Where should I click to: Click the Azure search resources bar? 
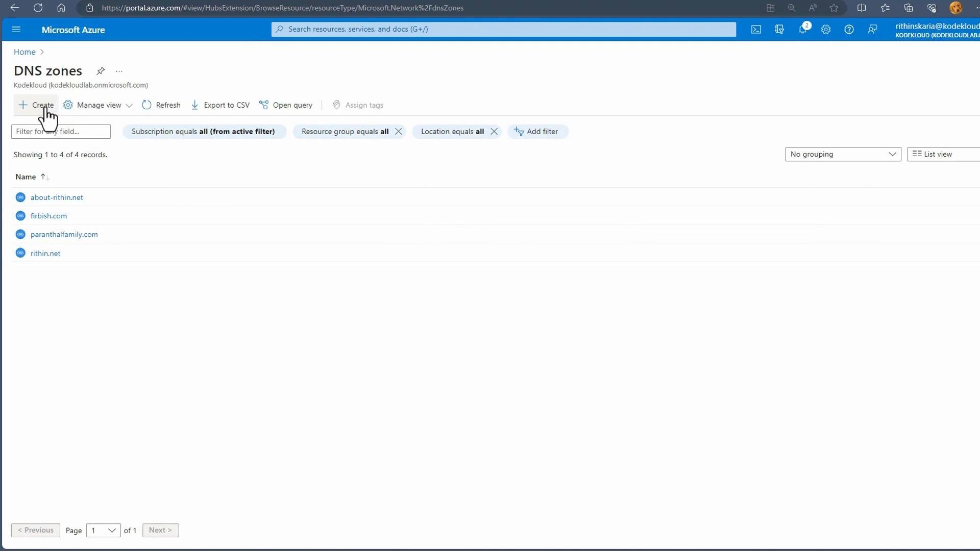[504, 29]
